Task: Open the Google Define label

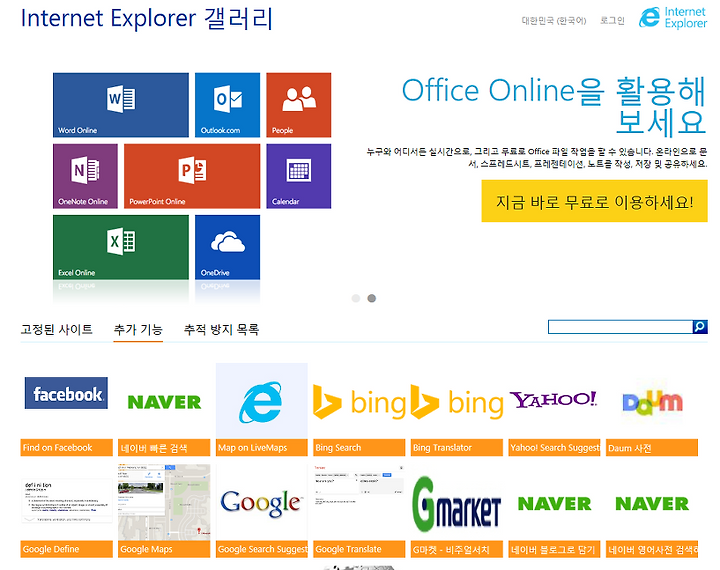Action: click(67, 549)
